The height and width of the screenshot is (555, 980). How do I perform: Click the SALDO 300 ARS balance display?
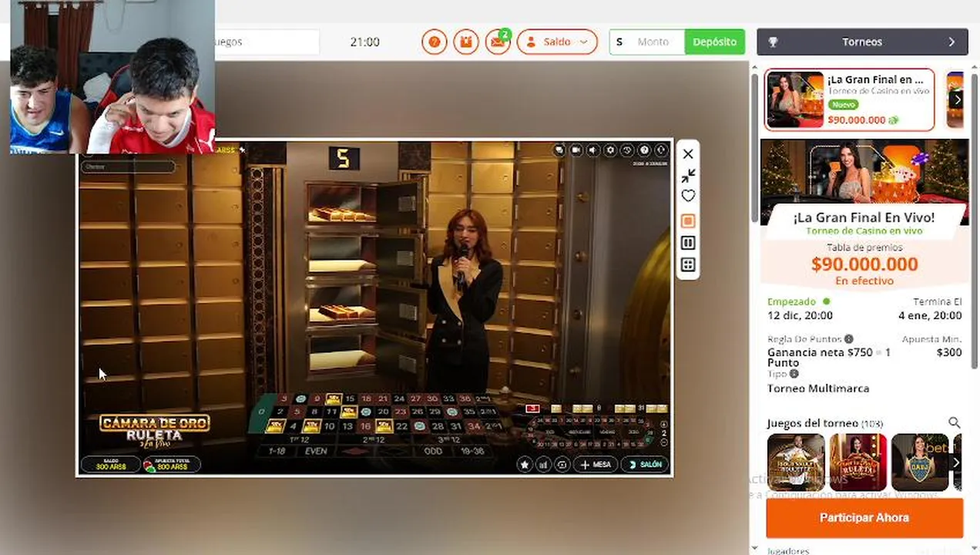[110, 464]
